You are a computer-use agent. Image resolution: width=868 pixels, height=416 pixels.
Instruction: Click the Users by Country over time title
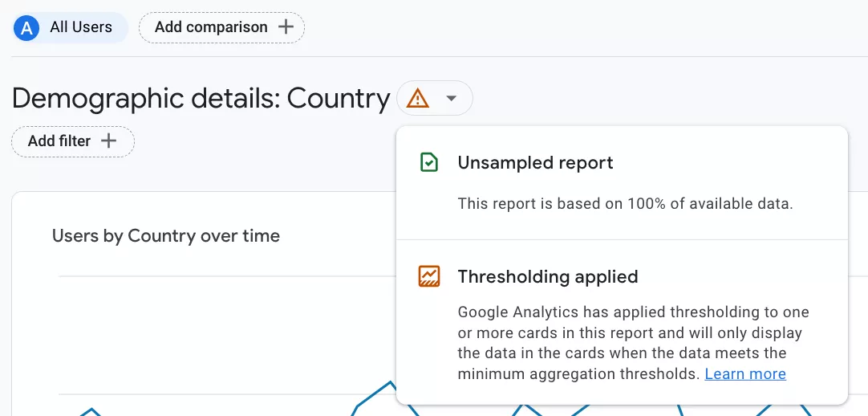[x=165, y=236]
